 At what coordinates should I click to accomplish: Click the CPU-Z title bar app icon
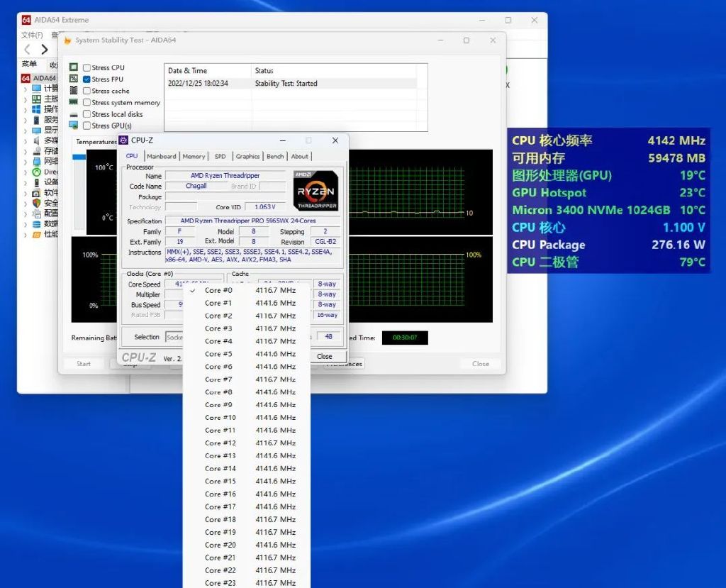coord(123,140)
